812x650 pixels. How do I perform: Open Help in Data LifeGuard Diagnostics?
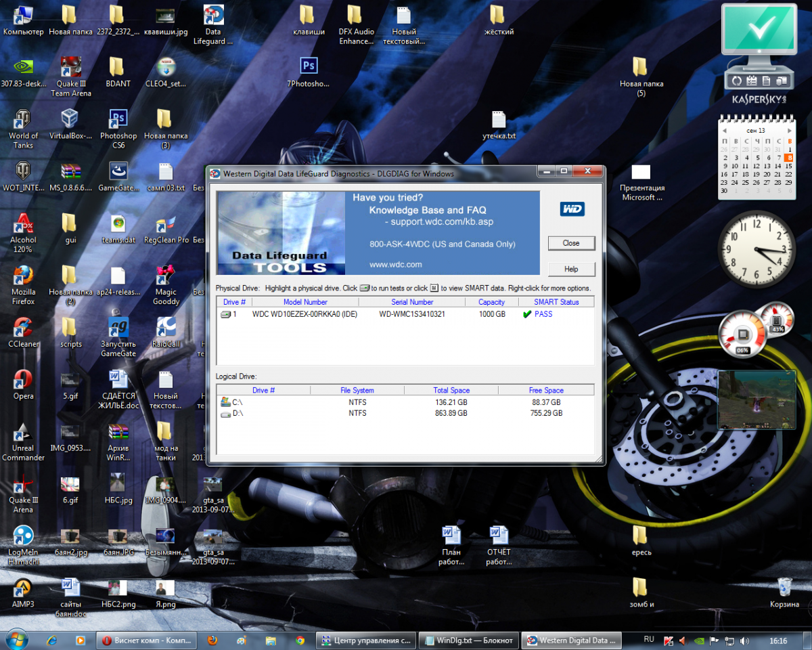[571, 269]
